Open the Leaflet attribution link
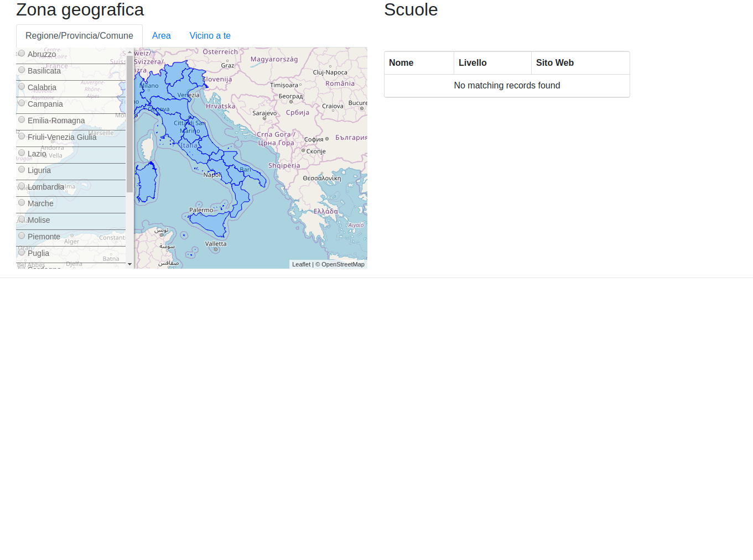The image size is (753, 560). pyautogui.click(x=301, y=264)
